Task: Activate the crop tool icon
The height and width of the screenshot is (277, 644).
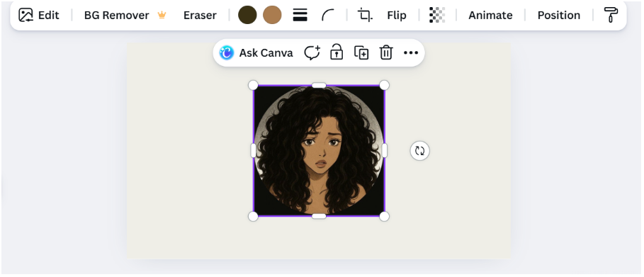Action: 364,15
